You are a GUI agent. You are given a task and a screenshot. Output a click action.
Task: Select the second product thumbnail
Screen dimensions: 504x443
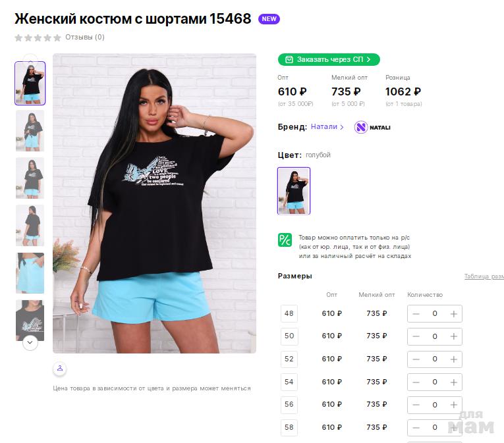tap(30, 131)
